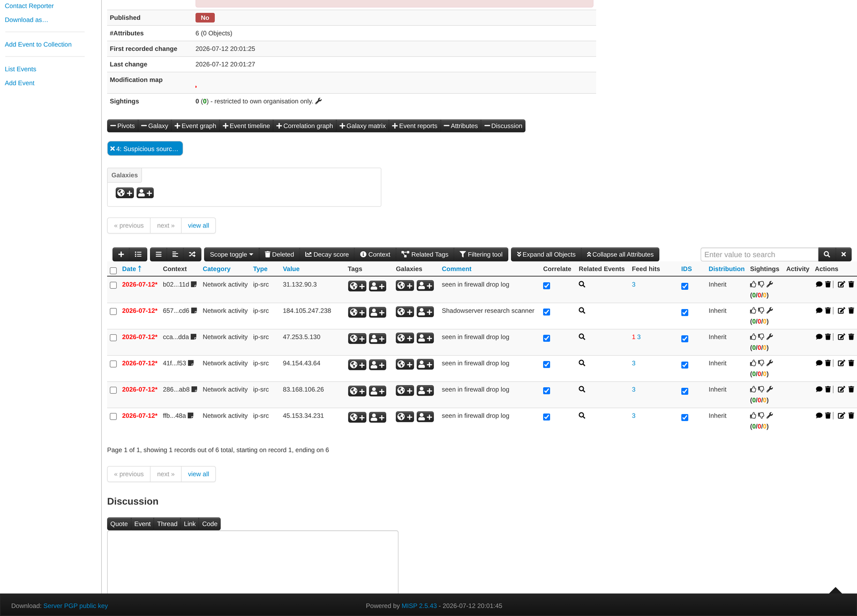
Task: Show Deleted attributes
Action: [280, 254]
